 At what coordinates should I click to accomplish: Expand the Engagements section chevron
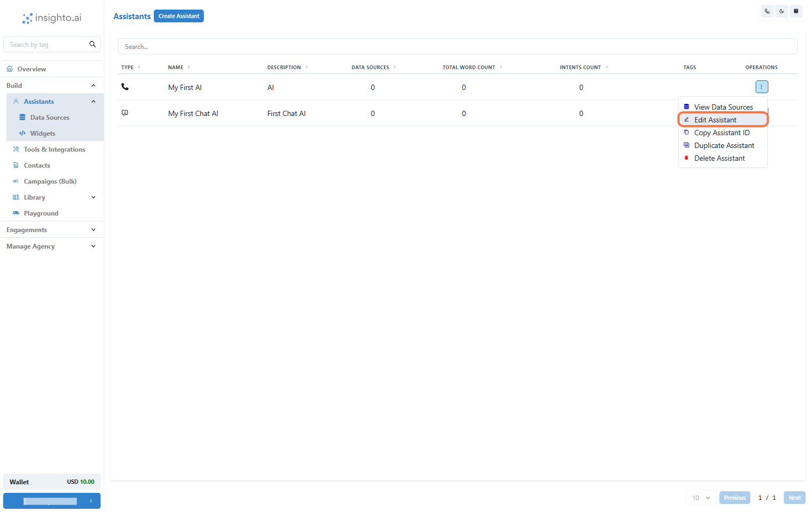pos(94,229)
